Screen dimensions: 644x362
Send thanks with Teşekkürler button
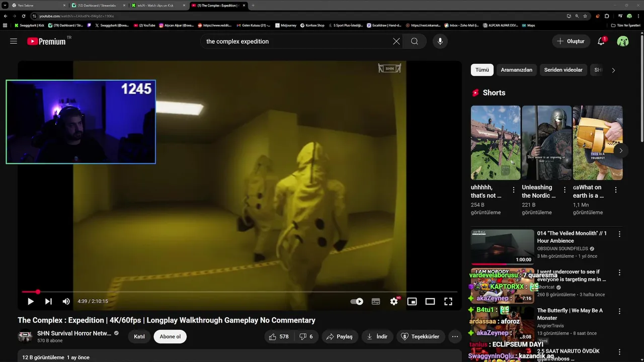(421, 337)
